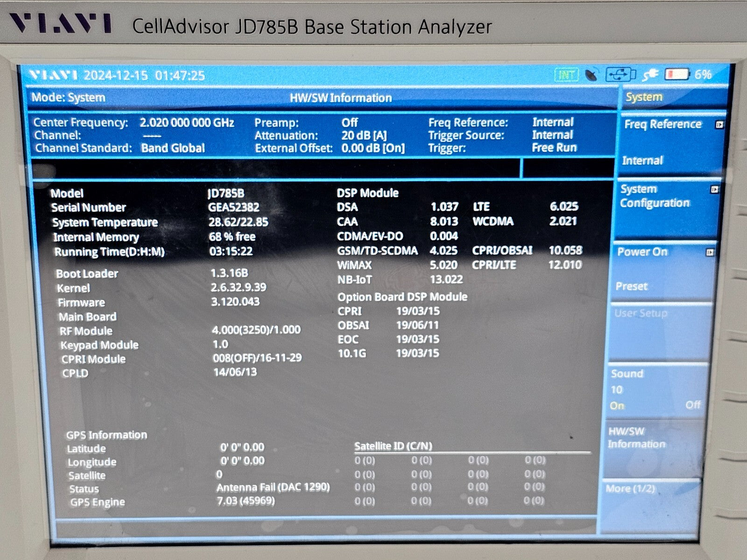Viewport: 747px width, 560px height.
Task: Set Sound to On
Action: [617, 406]
